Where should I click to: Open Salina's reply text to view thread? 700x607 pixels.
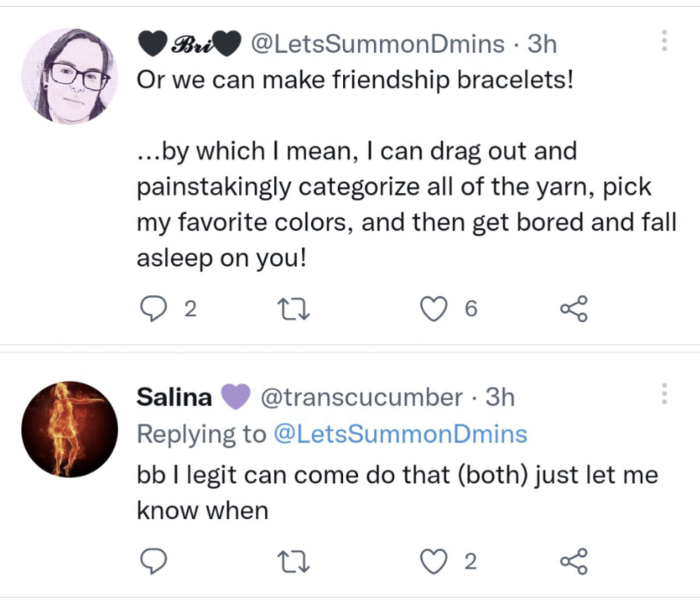(x=398, y=493)
